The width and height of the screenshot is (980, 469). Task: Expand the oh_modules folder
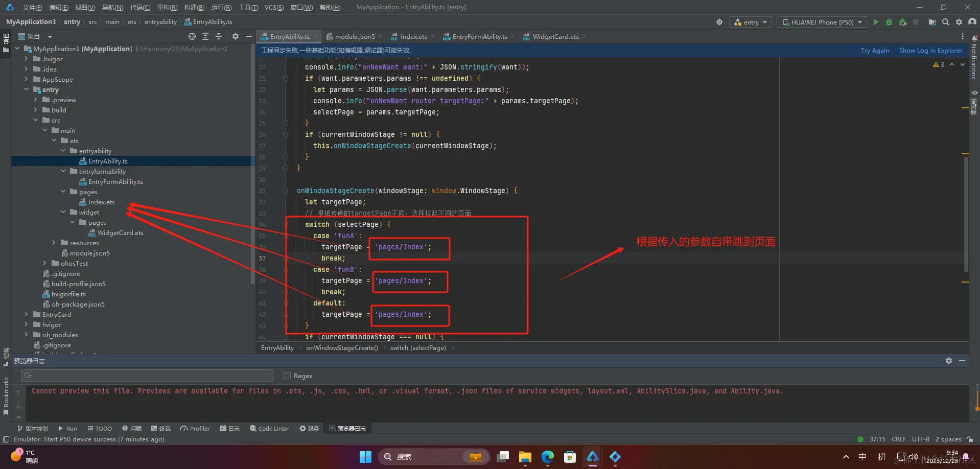click(x=26, y=335)
